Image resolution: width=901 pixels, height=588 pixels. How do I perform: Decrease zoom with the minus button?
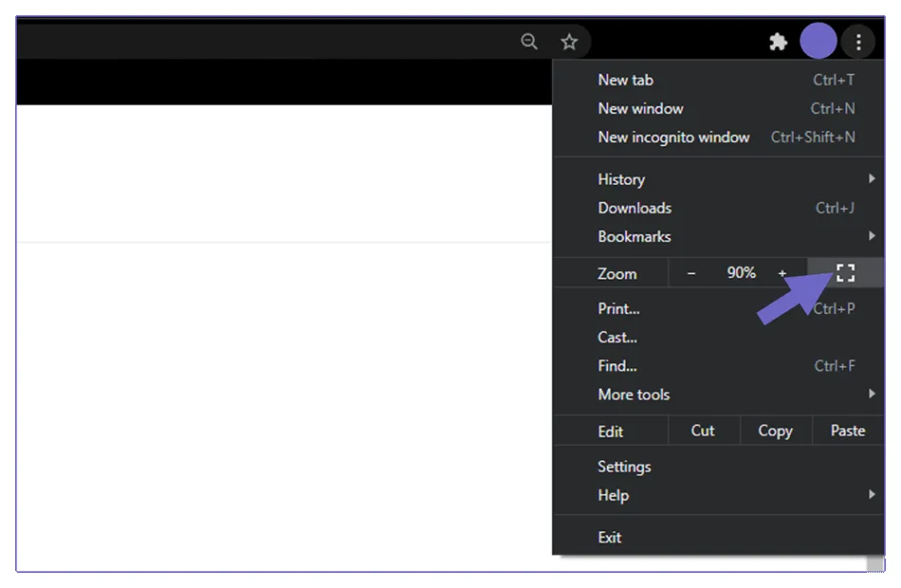(x=691, y=273)
